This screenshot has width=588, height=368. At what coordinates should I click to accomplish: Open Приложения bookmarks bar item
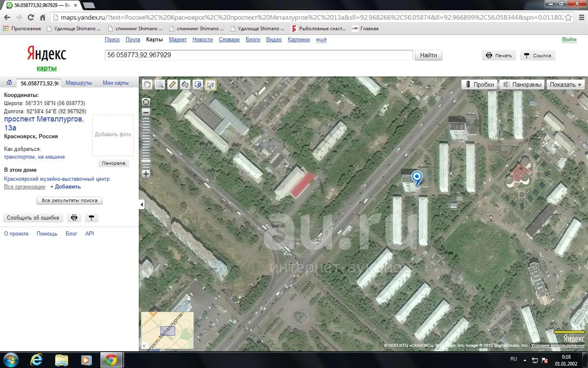(22, 29)
